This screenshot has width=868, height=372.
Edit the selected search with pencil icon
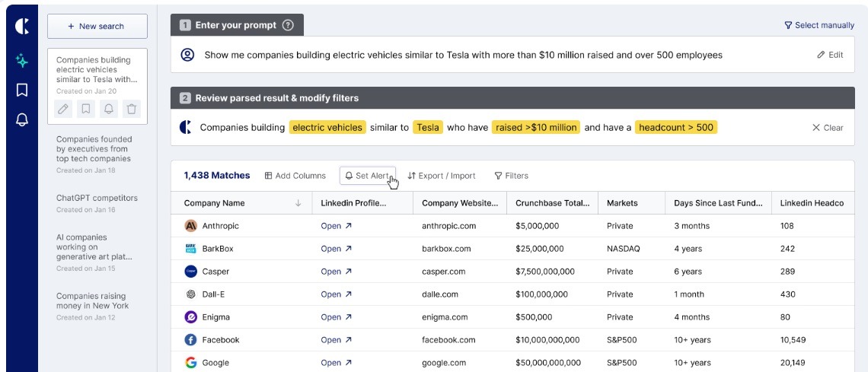coord(63,109)
